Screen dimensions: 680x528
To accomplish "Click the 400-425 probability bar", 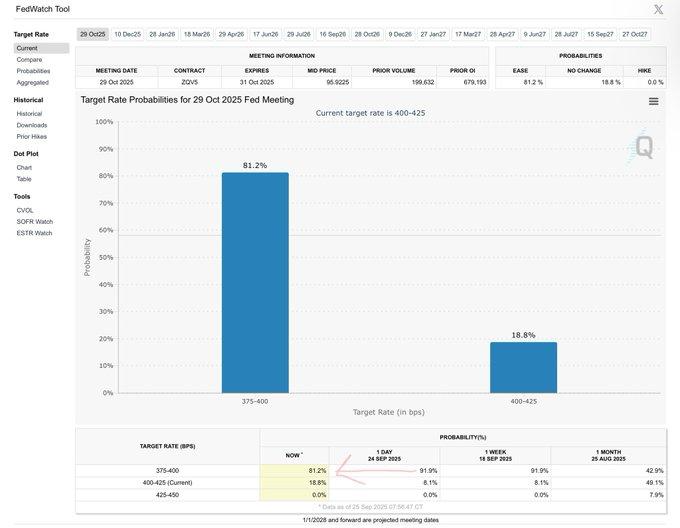I will tap(523, 367).
